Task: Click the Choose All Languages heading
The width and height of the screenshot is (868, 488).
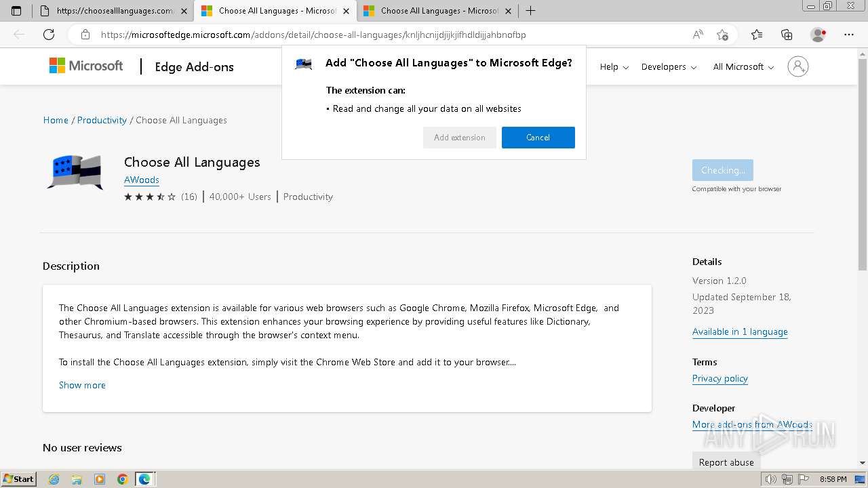Action: (192, 162)
